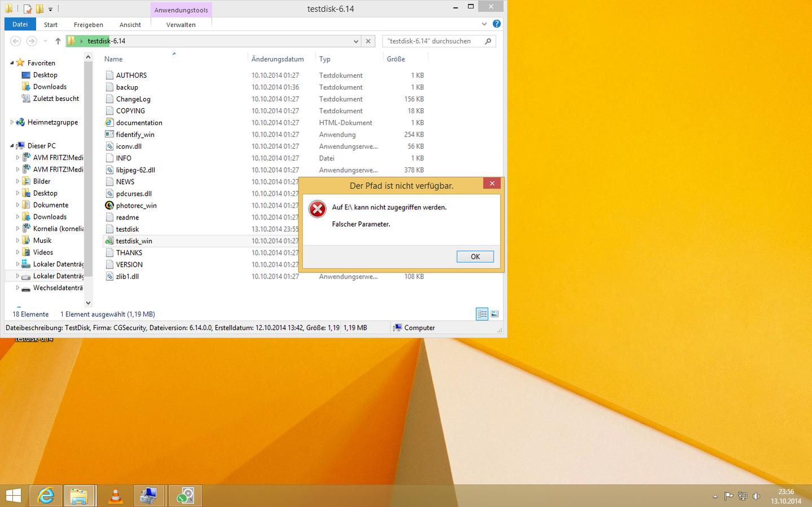Viewport: 812px width, 507px height.
Task: Open the Windows Start button
Action: (14, 496)
